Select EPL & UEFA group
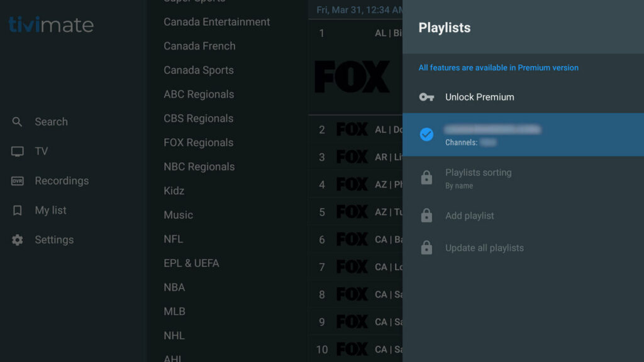 tap(191, 263)
